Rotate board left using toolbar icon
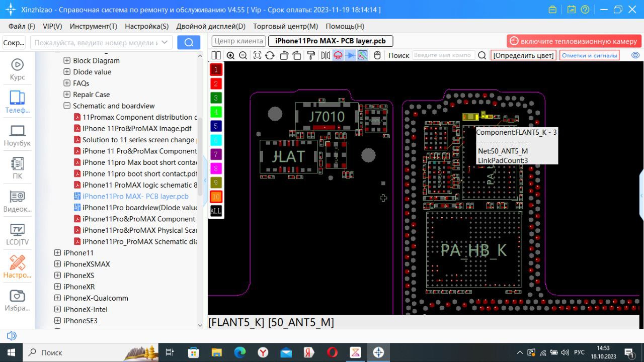 coord(284,55)
